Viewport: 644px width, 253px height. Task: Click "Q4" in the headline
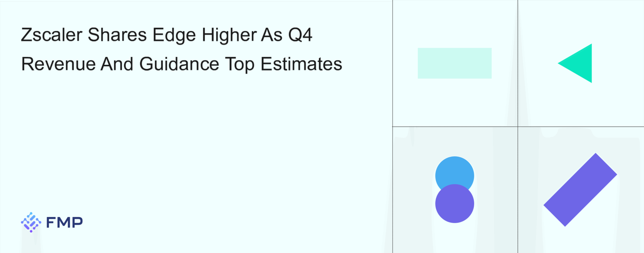(300, 35)
